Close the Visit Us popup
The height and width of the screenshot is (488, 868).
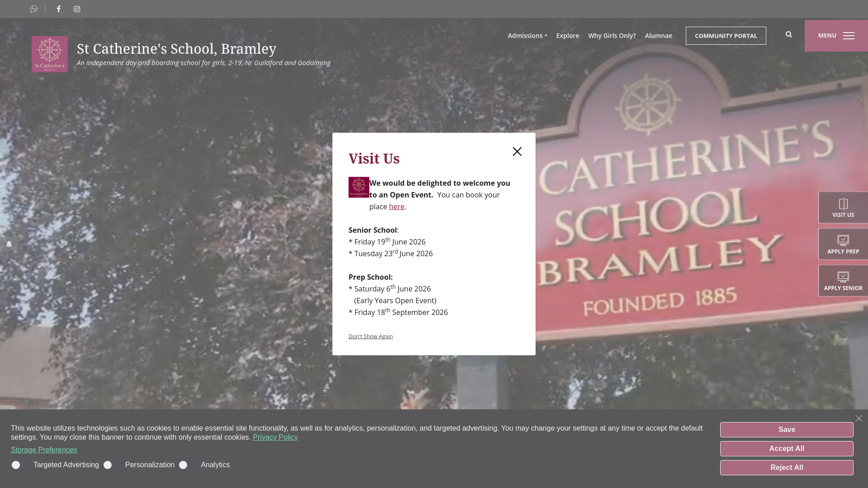[517, 151]
